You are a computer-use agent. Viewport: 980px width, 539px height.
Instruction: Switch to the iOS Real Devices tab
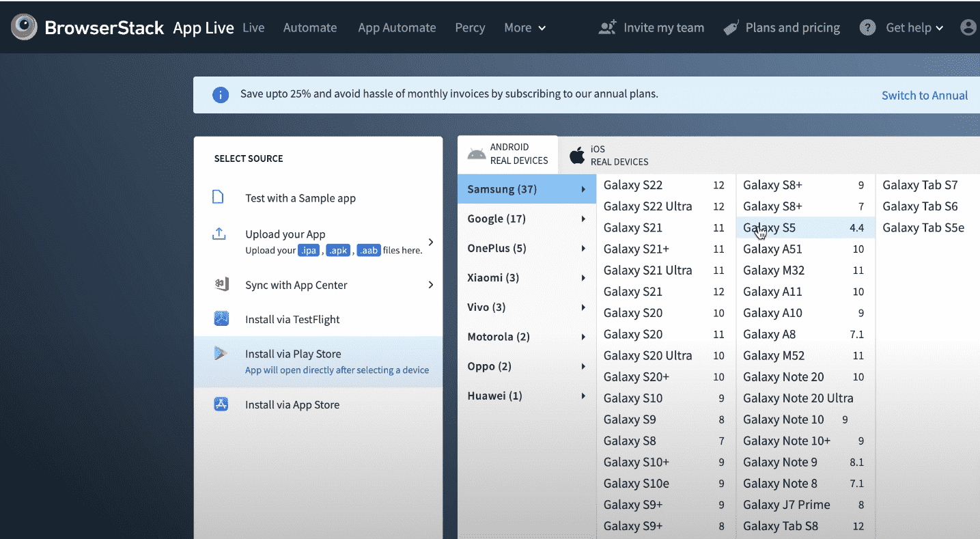pyautogui.click(x=609, y=155)
